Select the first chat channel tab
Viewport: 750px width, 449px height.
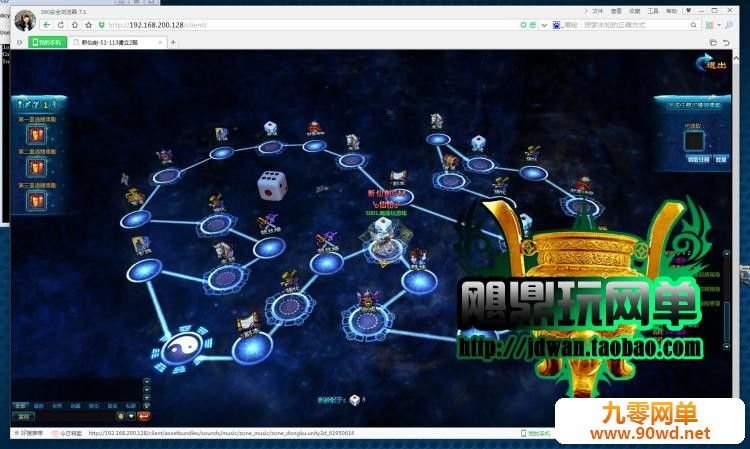pos(20,405)
